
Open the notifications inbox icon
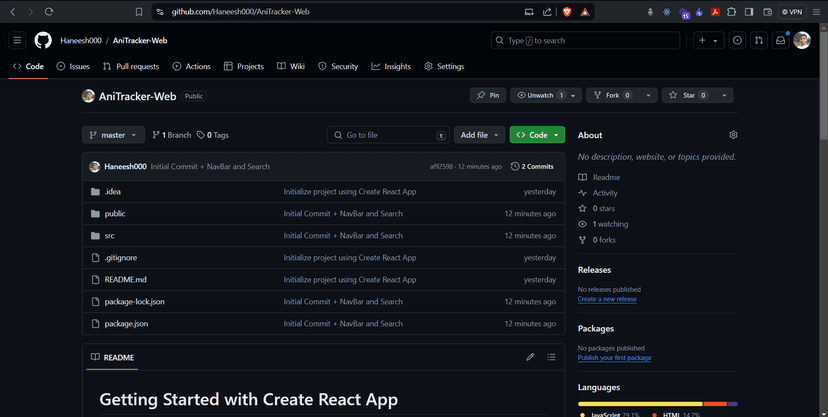781,40
